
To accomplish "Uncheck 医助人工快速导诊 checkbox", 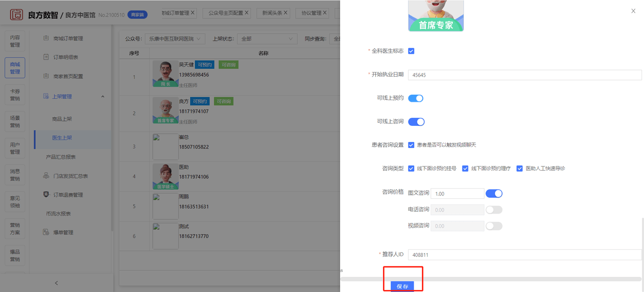I will point(520,169).
